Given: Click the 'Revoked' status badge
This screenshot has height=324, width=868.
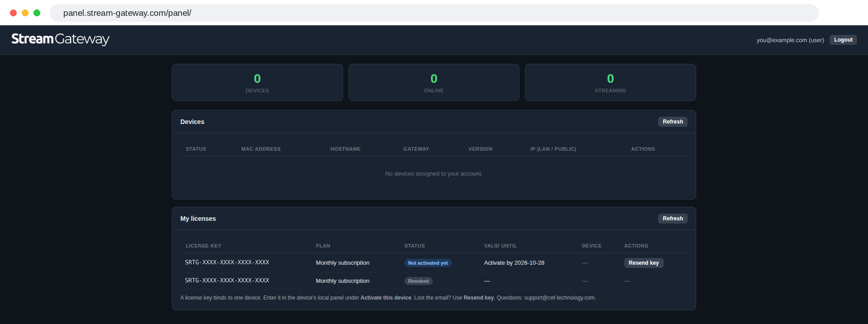Looking at the screenshot, I should [x=418, y=281].
